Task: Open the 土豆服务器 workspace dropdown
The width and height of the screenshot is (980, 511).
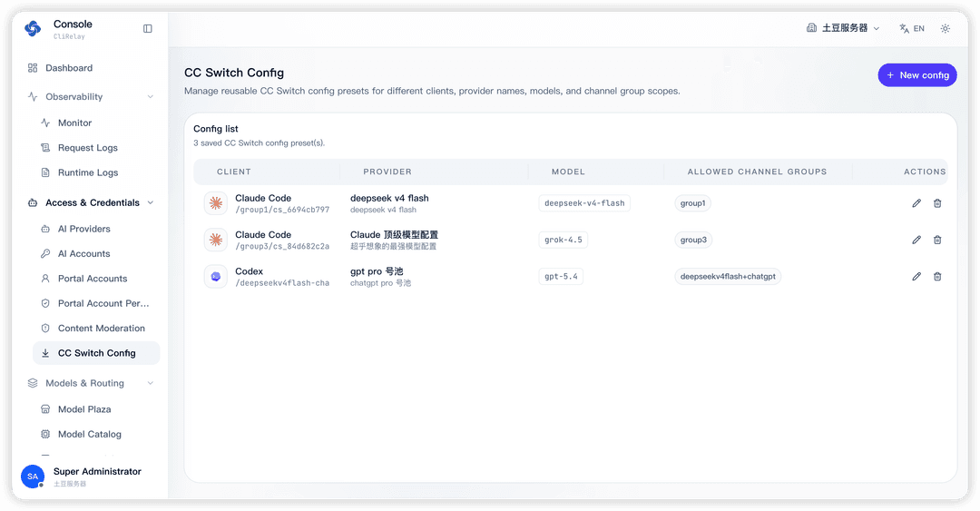Action: (x=843, y=28)
